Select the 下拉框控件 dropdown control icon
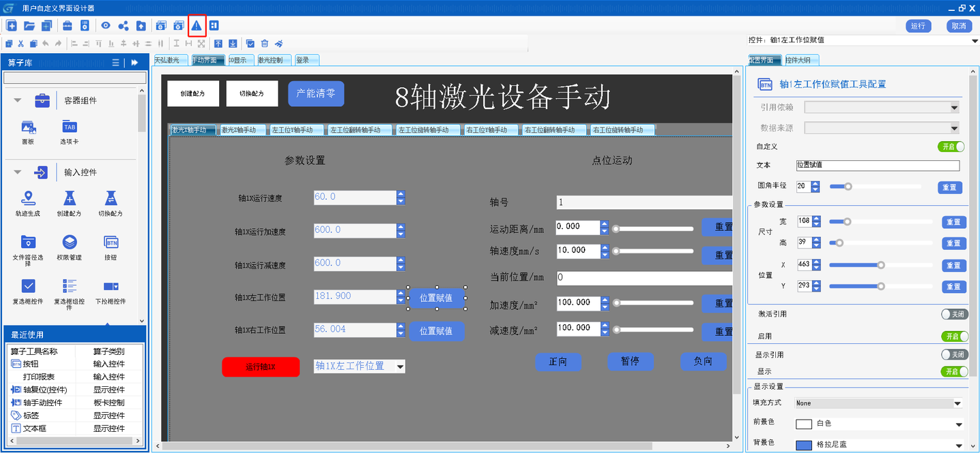Screen dimensions: 980x453 [110, 291]
